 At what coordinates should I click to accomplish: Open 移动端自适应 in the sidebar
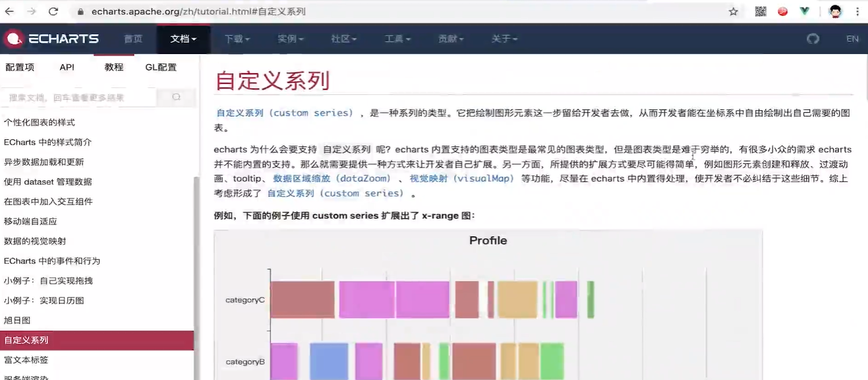[x=30, y=222]
